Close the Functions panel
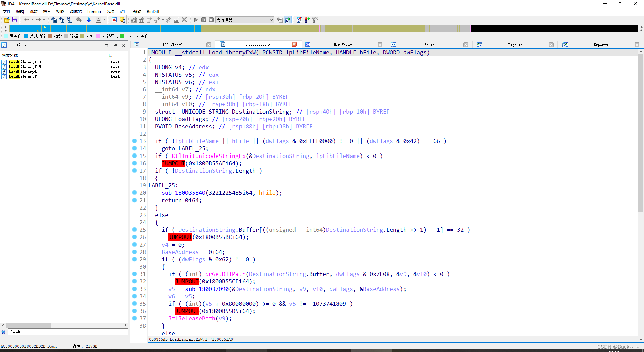 [x=124, y=45]
